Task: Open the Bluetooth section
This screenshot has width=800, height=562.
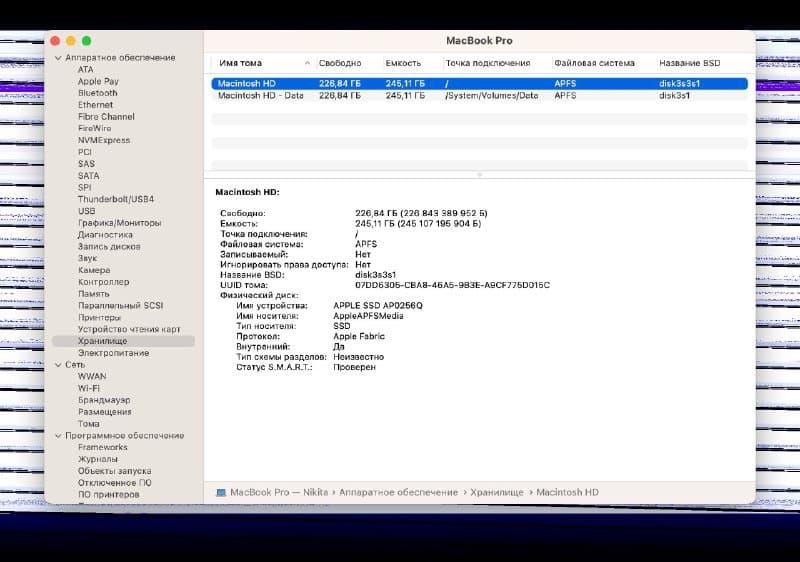Action: point(97,93)
